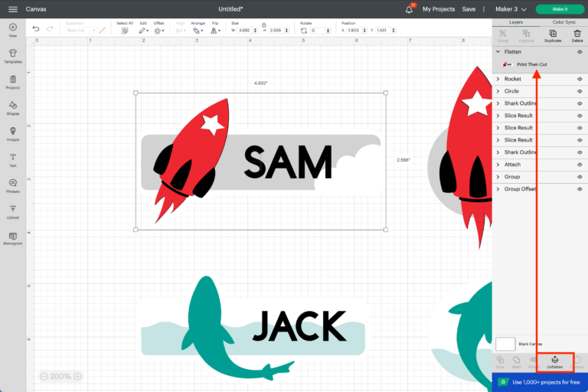Open the Shapes tool
The image size is (588, 392).
[x=12, y=108]
